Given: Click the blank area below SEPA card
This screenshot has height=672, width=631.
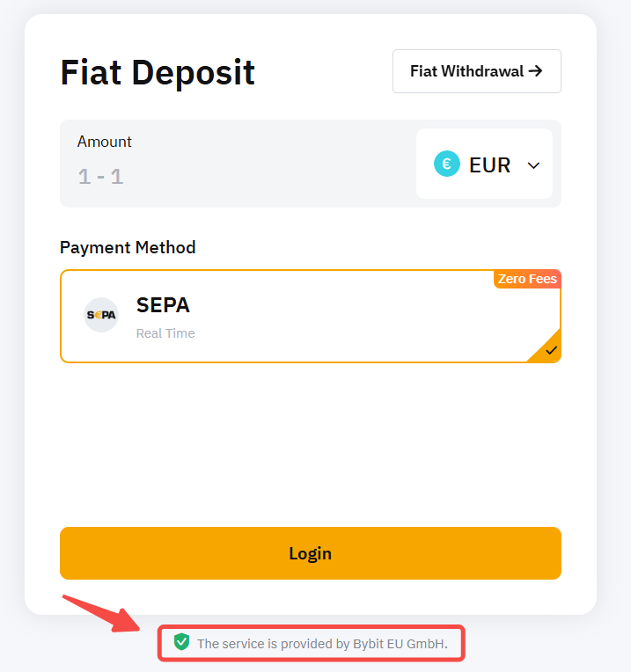Looking at the screenshot, I should click(x=310, y=440).
